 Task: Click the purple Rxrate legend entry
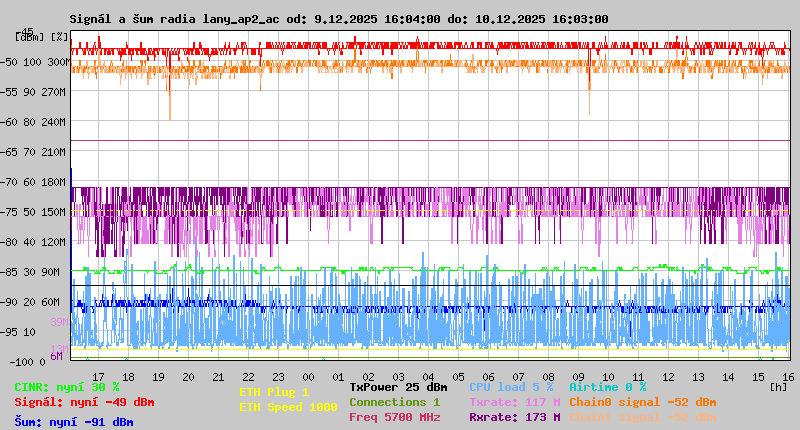click(x=514, y=417)
